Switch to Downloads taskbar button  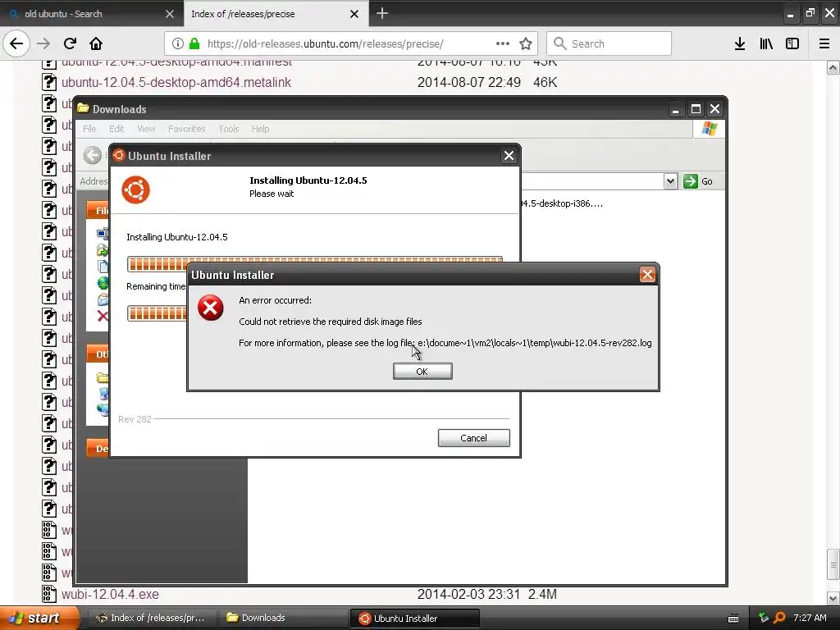click(283, 618)
